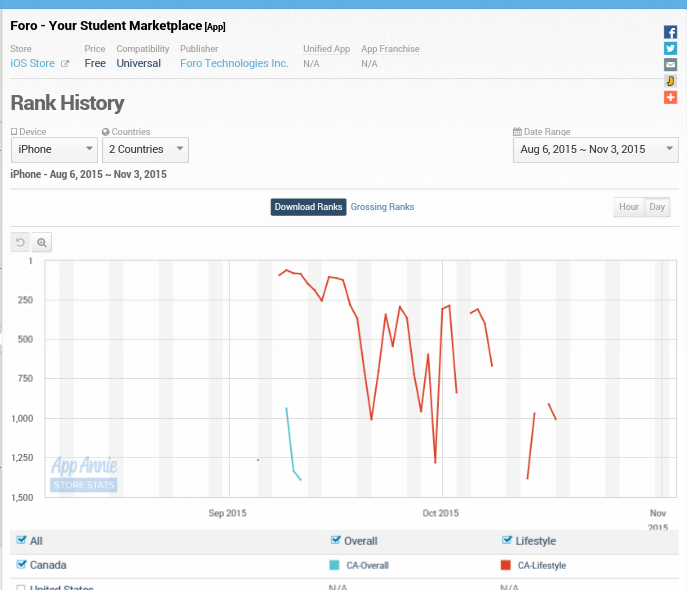Toggle the All checkbox

21,540
